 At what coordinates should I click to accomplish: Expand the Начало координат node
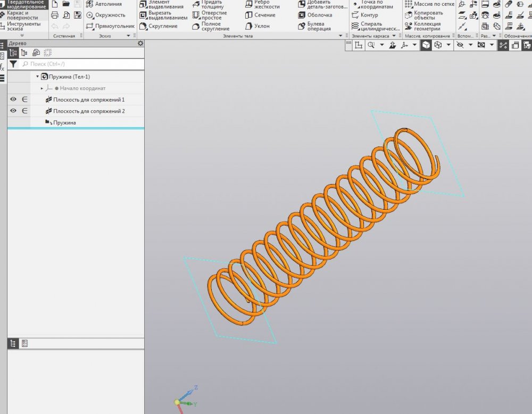(42, 88)
